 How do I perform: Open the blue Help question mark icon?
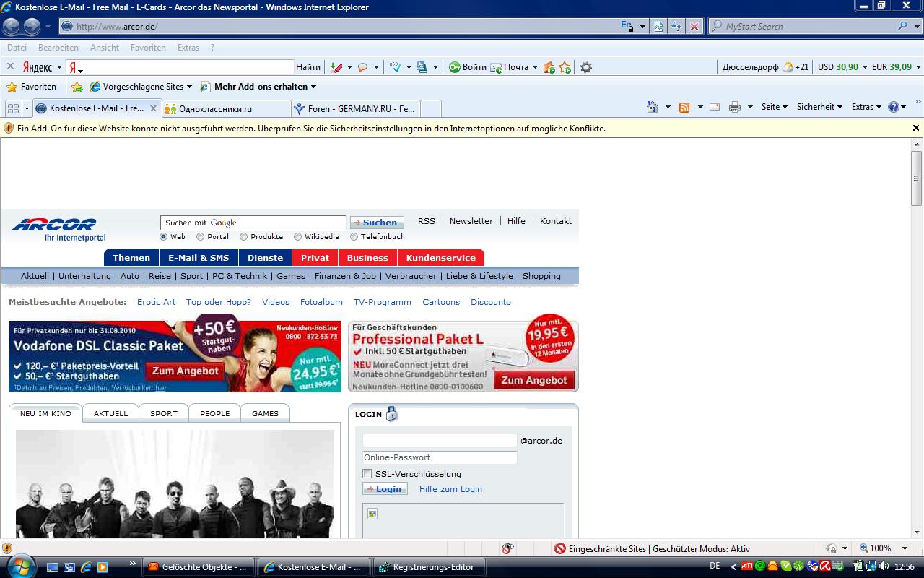click(894, 107)
